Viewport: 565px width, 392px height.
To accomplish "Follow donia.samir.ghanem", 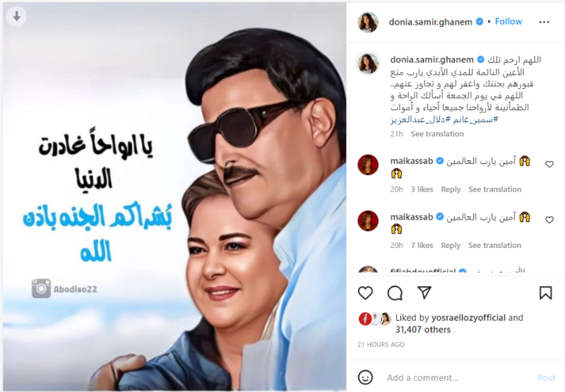I will click(x=508, y=22).
